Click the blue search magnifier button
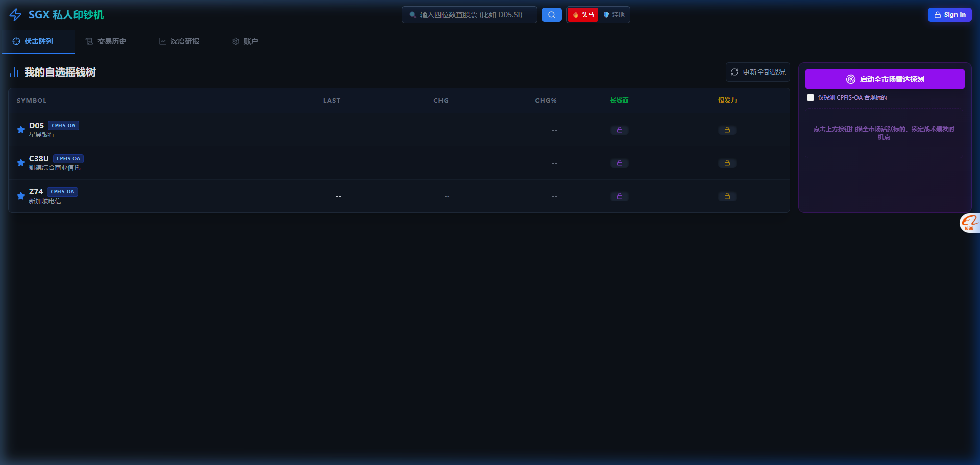The width and height of the screenshot is (980, 465). click(551, 15)
